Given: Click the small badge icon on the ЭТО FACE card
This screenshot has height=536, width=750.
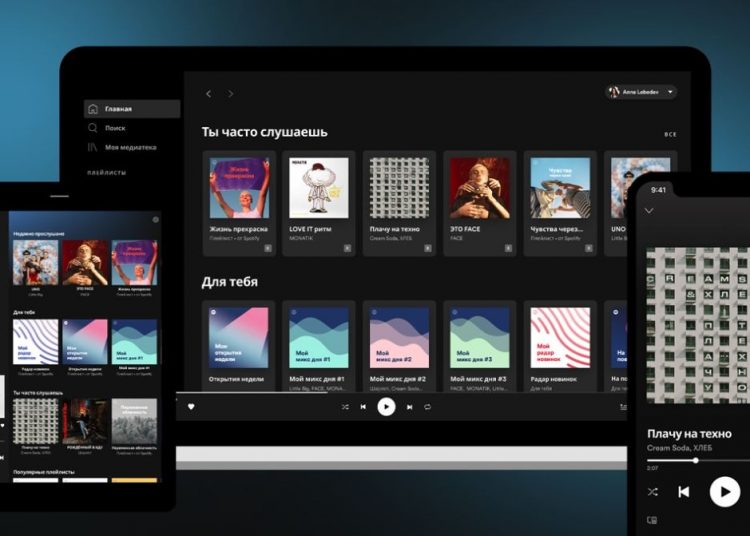Looking at the screenshot, I should [508, 248].
